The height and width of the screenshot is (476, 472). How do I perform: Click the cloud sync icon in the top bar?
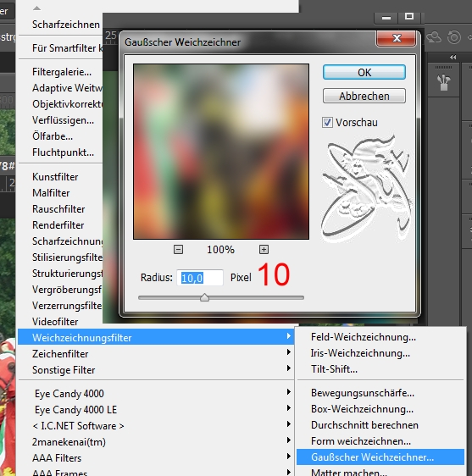434,37
